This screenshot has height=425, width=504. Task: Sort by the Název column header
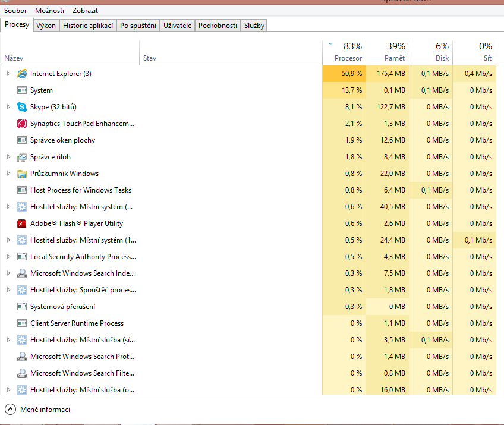(70, 53)
